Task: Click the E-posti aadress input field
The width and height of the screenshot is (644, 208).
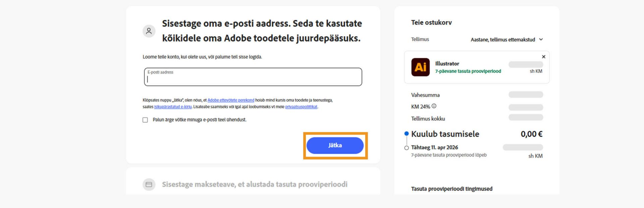Action: tap(253, 77)
